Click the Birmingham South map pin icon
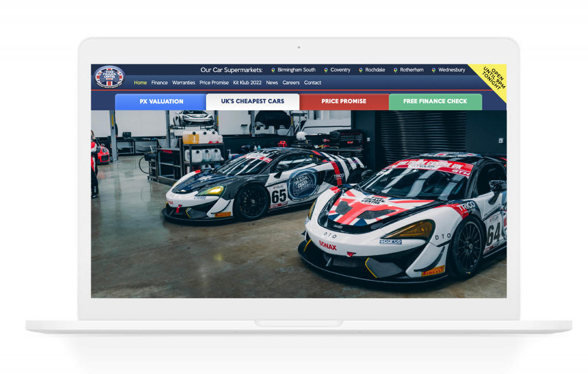The height and width of the screenshot is (374, 588). click(273, 70)
